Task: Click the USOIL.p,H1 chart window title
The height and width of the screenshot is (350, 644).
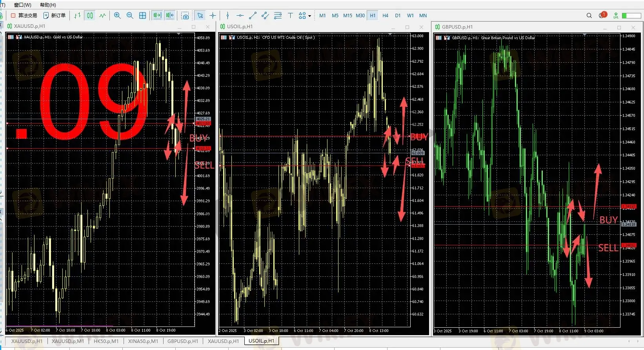Action: (240, 27)
